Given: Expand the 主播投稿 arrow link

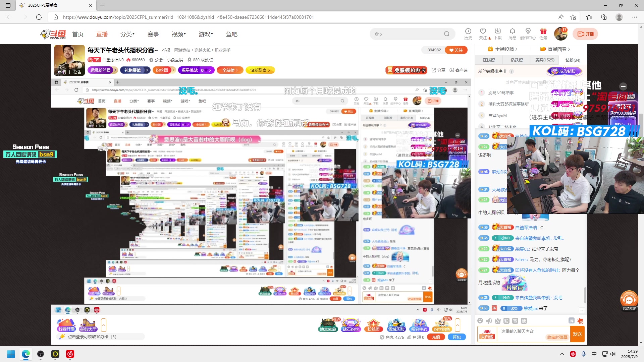Looking at the screenshot, I should 502,49.
